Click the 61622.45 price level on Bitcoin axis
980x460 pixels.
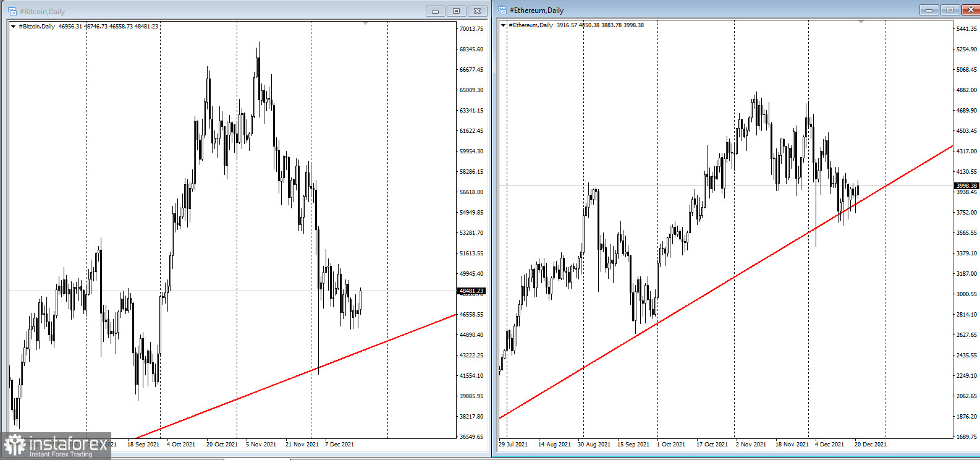tap(471, 130)
